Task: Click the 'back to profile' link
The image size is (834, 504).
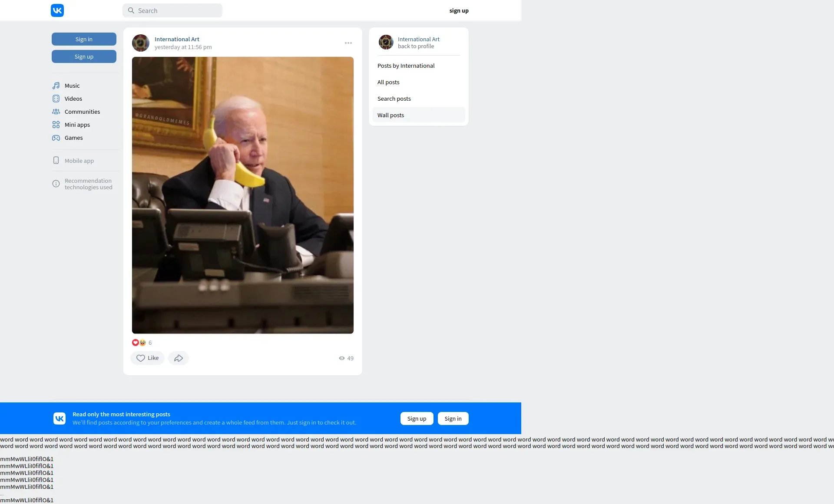Action: click(416, 46)
